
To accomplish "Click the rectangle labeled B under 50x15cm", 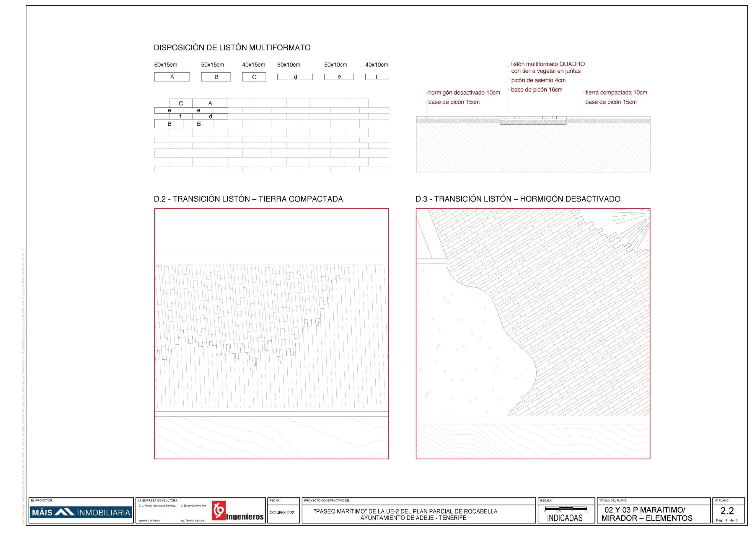I will point(216,77).
